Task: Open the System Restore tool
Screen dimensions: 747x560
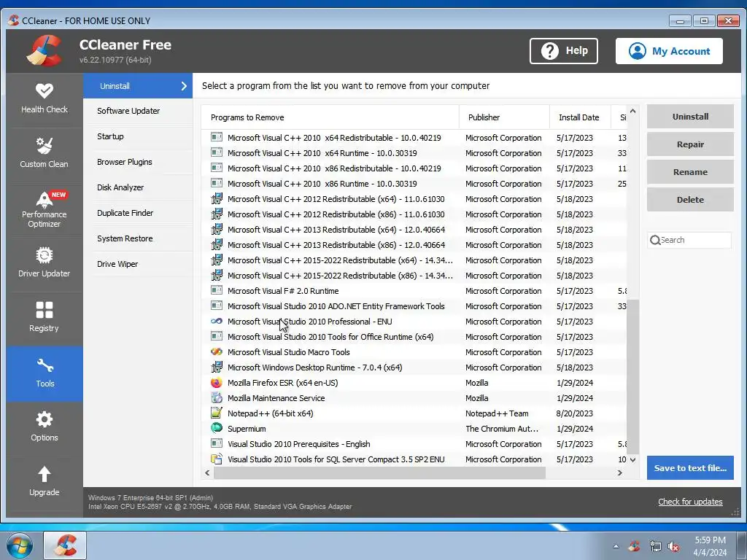Action: [x=138, y=238]
